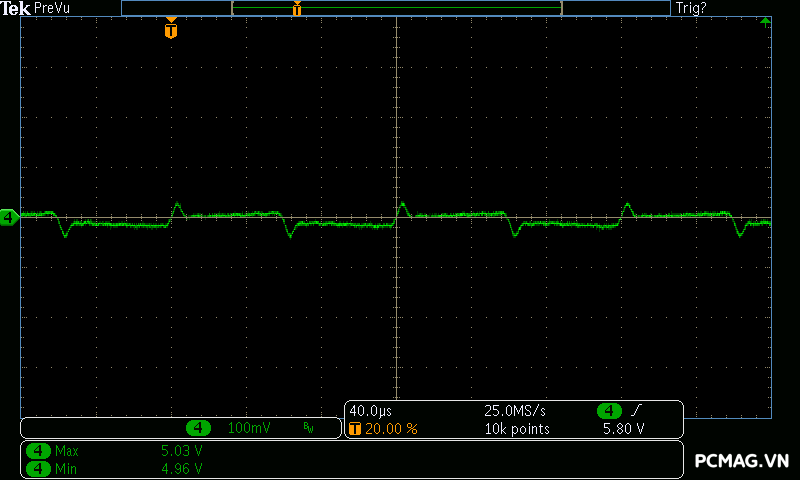Click the 5.80 V trigger level readout
The width and height of the screenshot is (800, 480).
coord(623,429)
